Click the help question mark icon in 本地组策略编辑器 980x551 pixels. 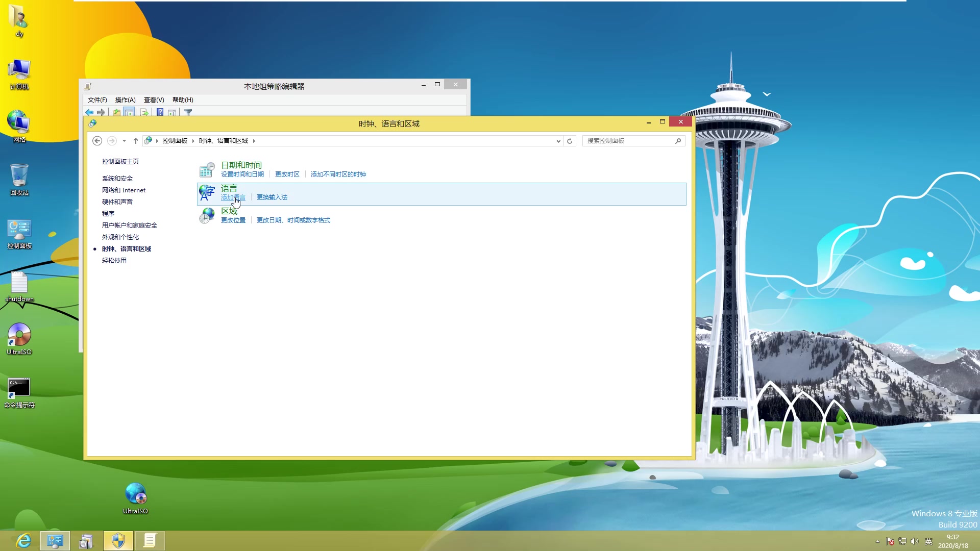point(160,112)
